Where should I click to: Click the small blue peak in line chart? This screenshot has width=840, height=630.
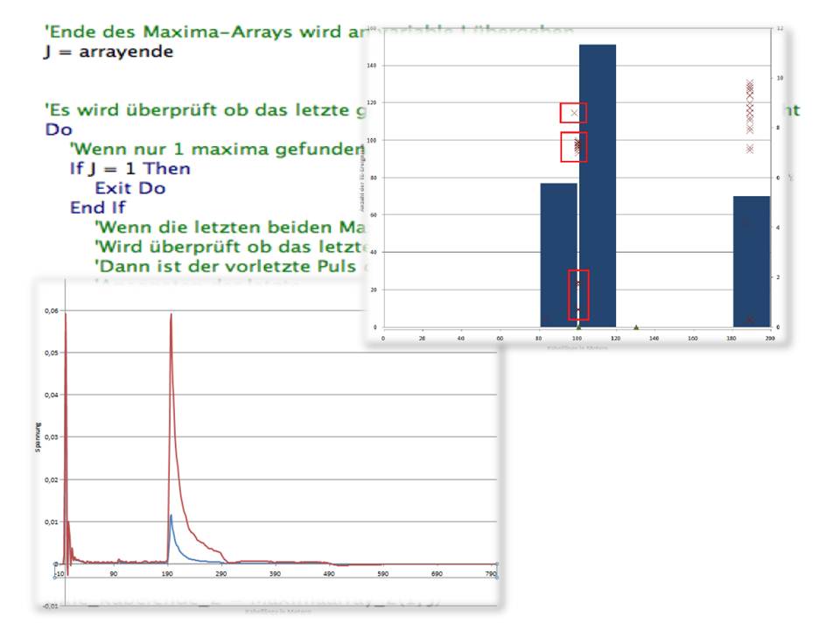click(x=171, y=517)
